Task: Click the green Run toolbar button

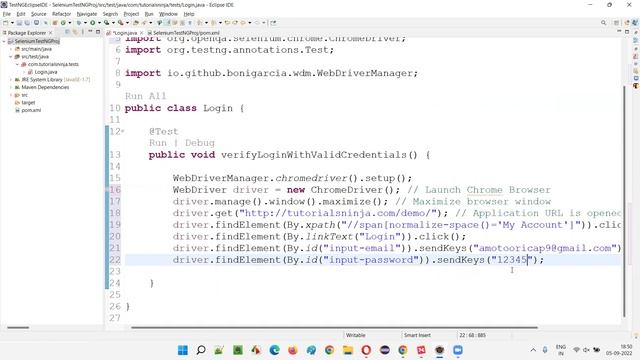Action: point(93,23)
